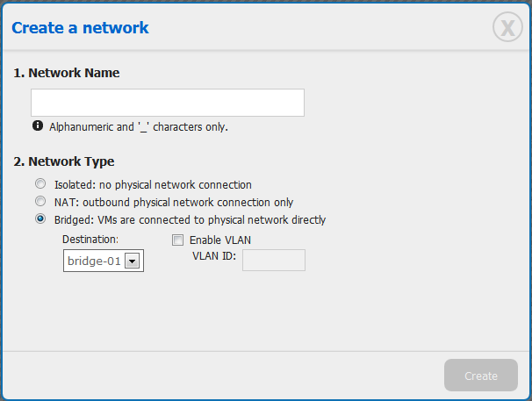Viewport: 532px width, 401px height.
Task: Click the "1. Network Name" heading
Action: [x=67, y=73]
